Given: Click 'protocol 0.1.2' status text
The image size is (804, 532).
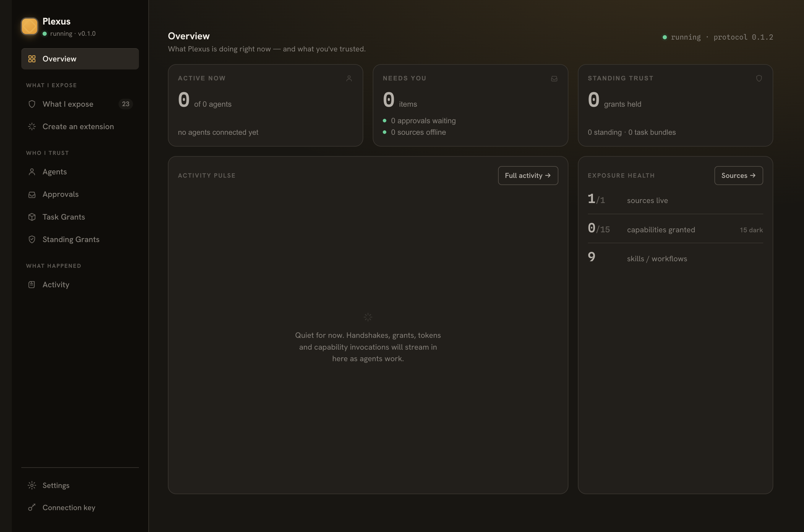Looking at the screenshot, I should click(x=743, y=37).
